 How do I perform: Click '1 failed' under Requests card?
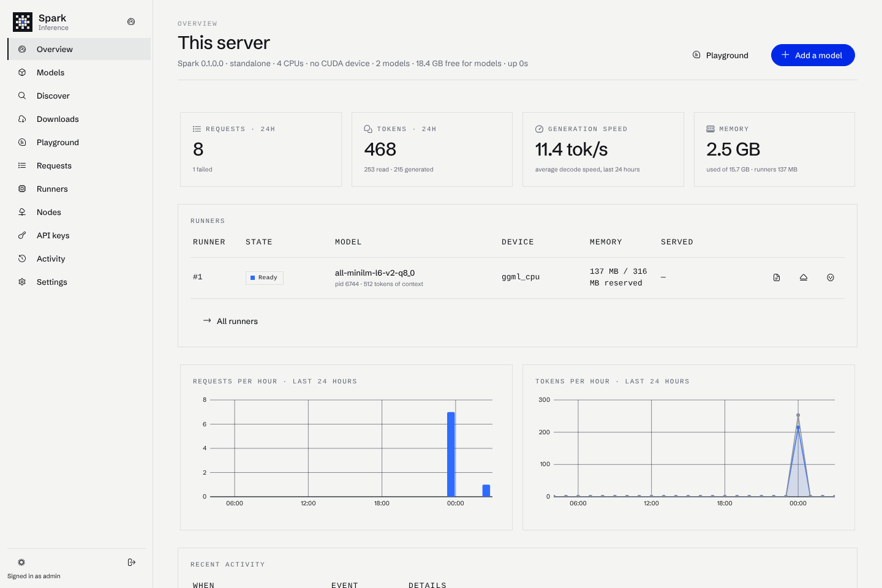point(203,170)
